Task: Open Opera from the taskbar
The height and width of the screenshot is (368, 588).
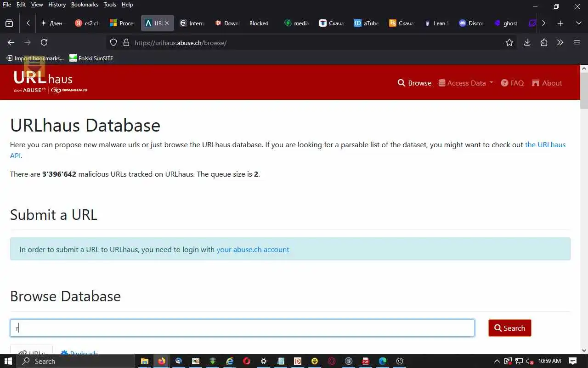Action: tap(246, 361)
